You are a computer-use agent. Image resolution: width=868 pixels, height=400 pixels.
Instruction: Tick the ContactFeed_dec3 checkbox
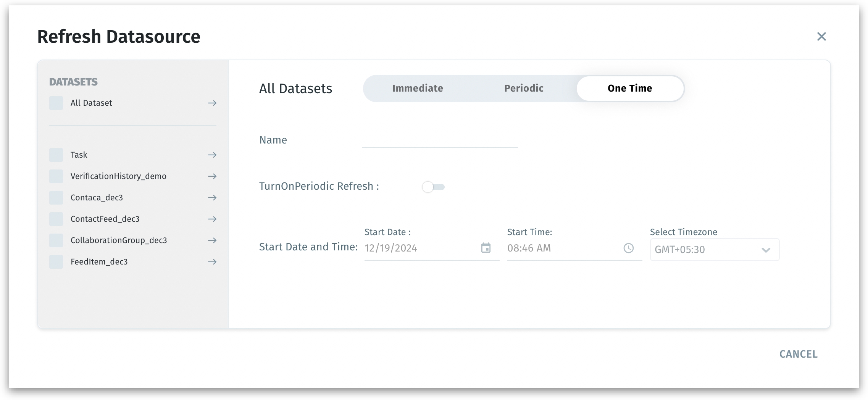[x=56, y=219]
